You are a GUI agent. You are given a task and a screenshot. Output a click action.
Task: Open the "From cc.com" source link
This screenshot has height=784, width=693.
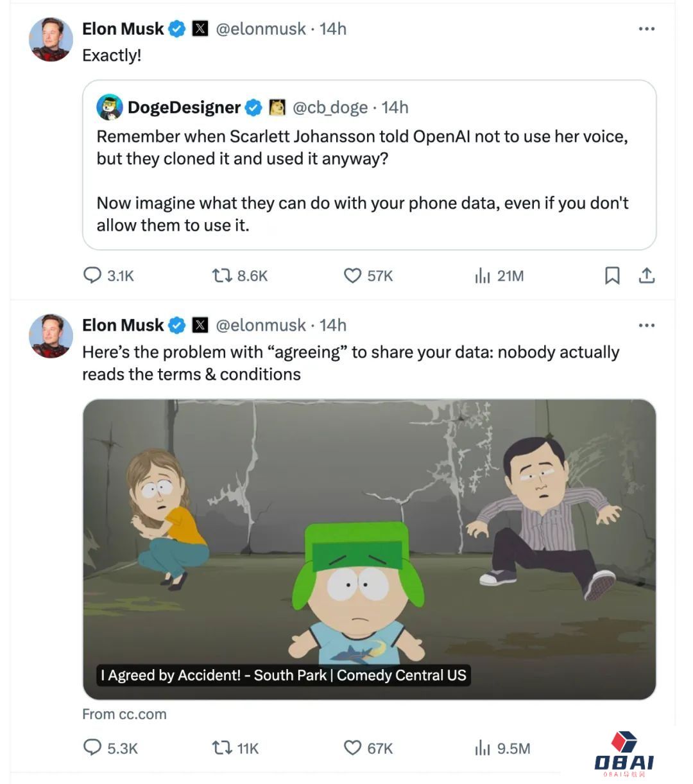click(124, 714)
